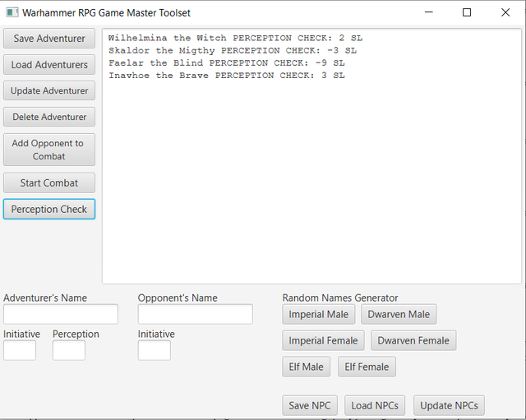The height and width of the screenshot is (420, 526).
Task: Generate an Elf Male name
Action: pos(307,367)
